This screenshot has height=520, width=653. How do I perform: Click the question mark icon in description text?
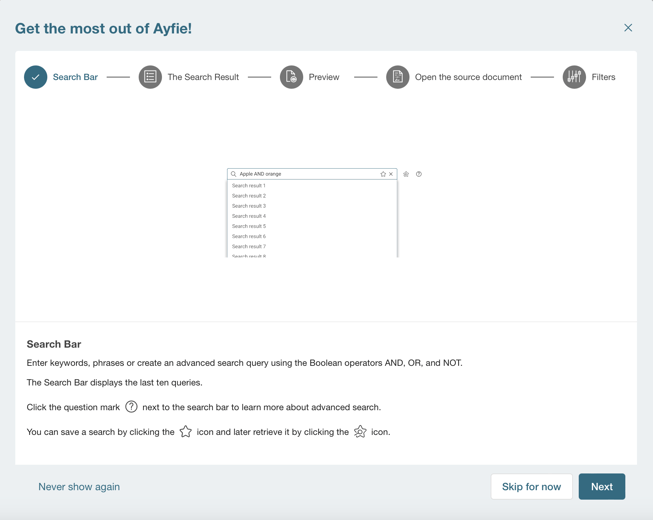131,406
